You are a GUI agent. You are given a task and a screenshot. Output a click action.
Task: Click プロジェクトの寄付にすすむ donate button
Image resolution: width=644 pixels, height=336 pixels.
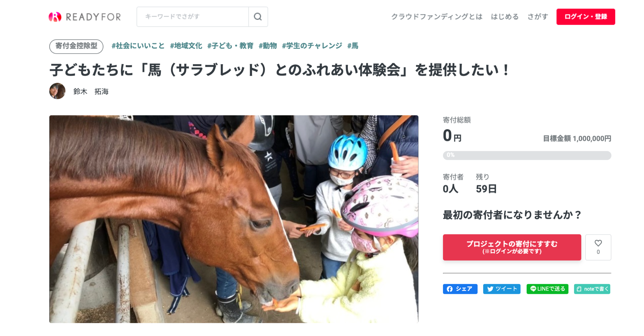[x=512, y=247]
